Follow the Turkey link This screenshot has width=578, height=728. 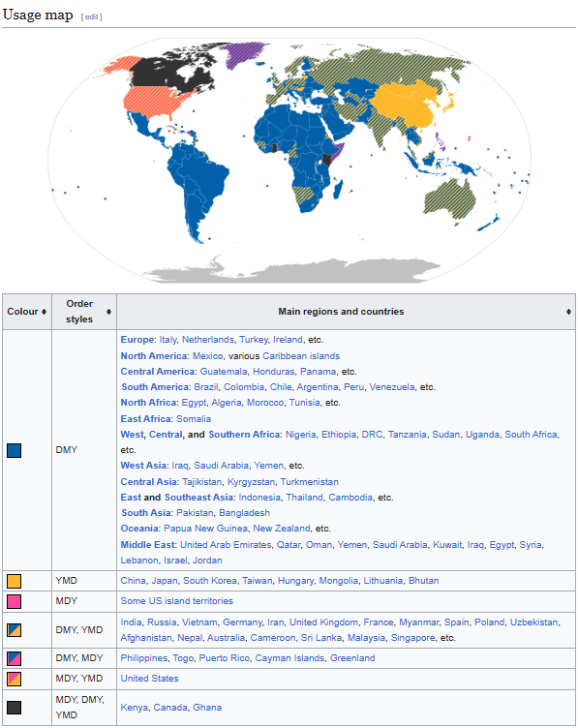[x=254, y=340]
